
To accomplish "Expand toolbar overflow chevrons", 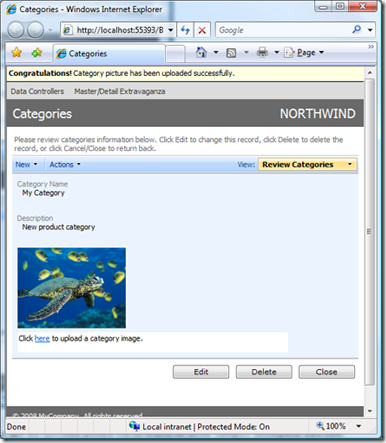I will [371, 47].
